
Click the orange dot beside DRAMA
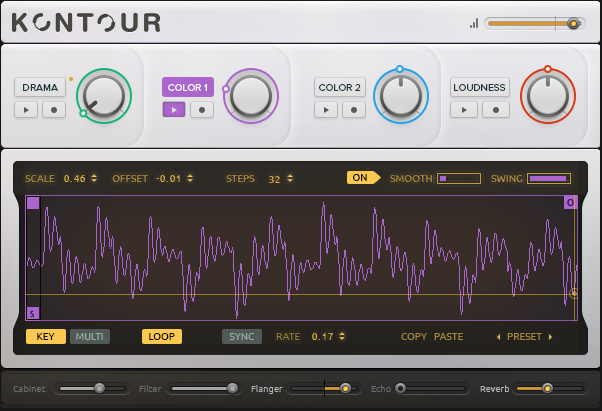tap(71, 79)
